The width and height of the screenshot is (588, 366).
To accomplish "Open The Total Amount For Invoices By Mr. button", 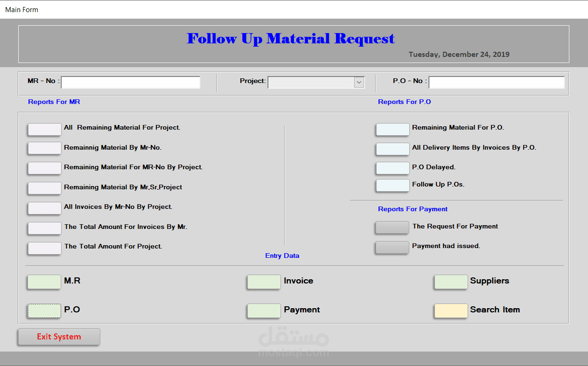I will [44, 228].
